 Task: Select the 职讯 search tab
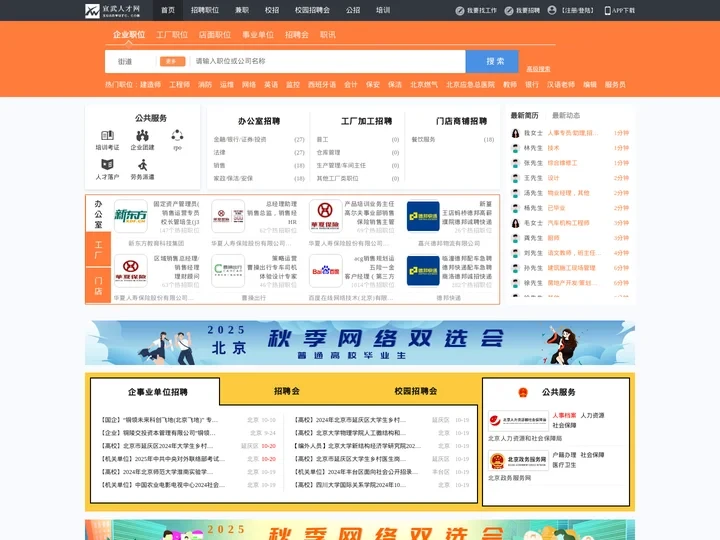[x=328, y=34]
